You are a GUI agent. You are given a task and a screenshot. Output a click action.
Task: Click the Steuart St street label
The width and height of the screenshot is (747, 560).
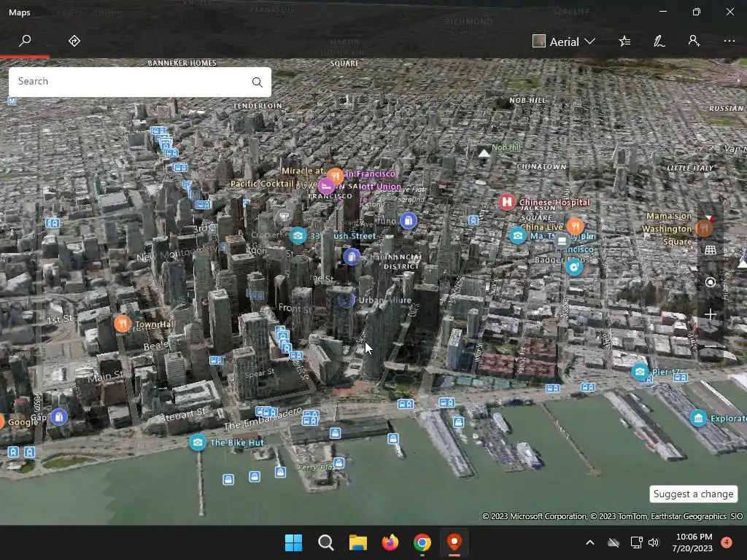pyautogui.click(x=183, y=414)
